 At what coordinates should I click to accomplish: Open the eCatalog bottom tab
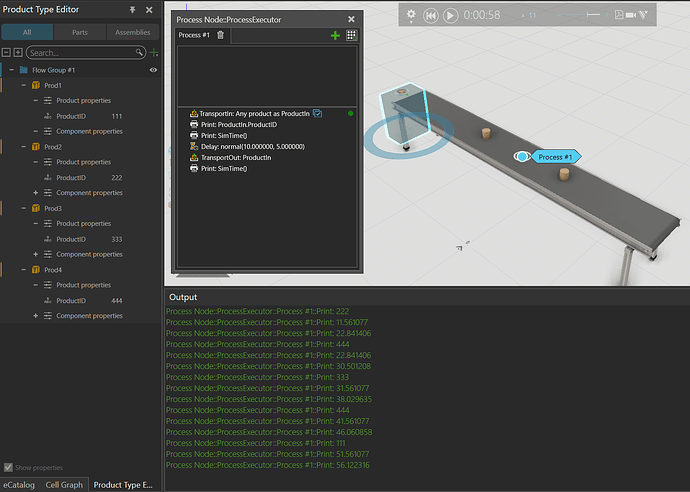[18, 485]
